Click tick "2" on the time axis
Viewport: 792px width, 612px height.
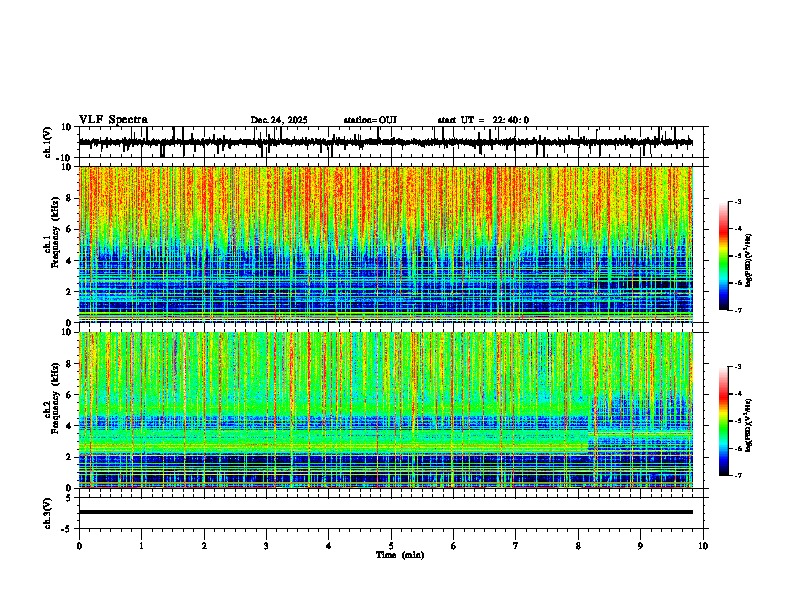click(204, 546)
